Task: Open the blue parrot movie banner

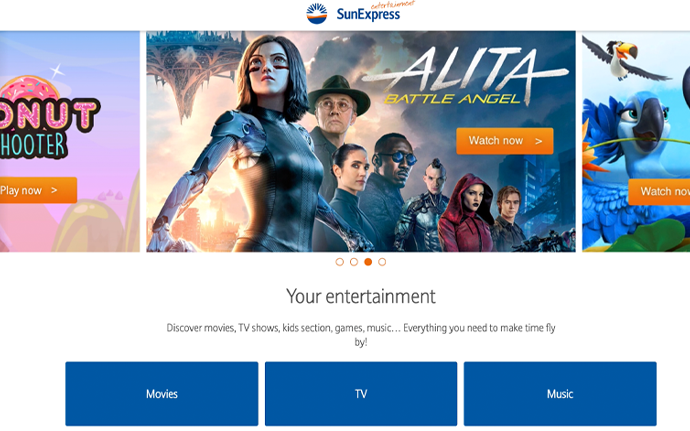Action: coord(636,141)
